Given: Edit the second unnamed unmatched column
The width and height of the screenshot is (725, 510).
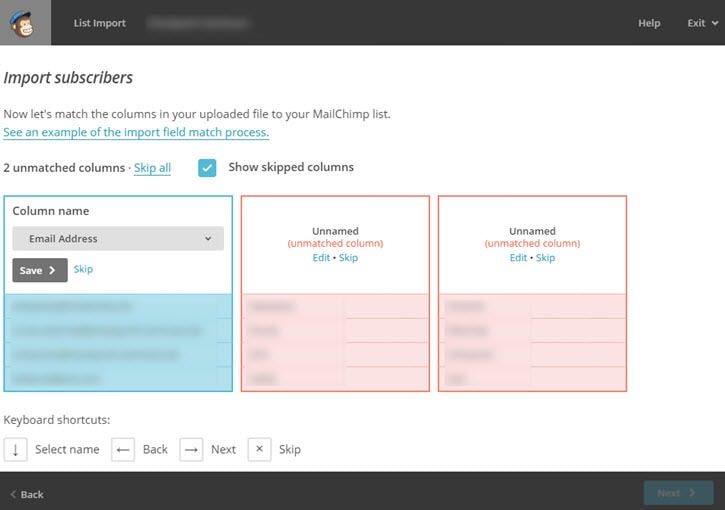Looking at the screenshot, I should point(518,258).
